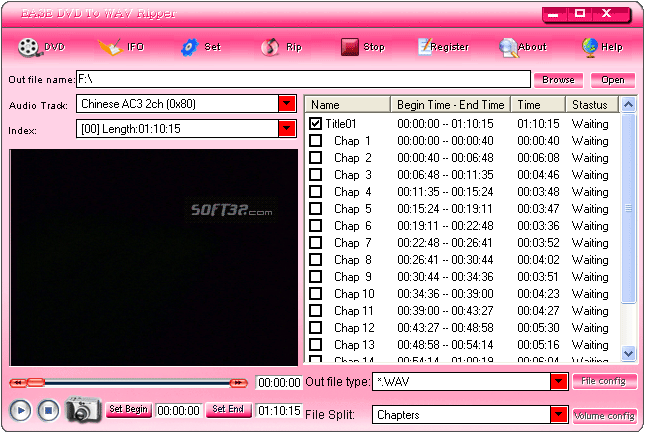Check the Chap 1 checkbox
Screen dimensions: 646x433
pos(316,140)
